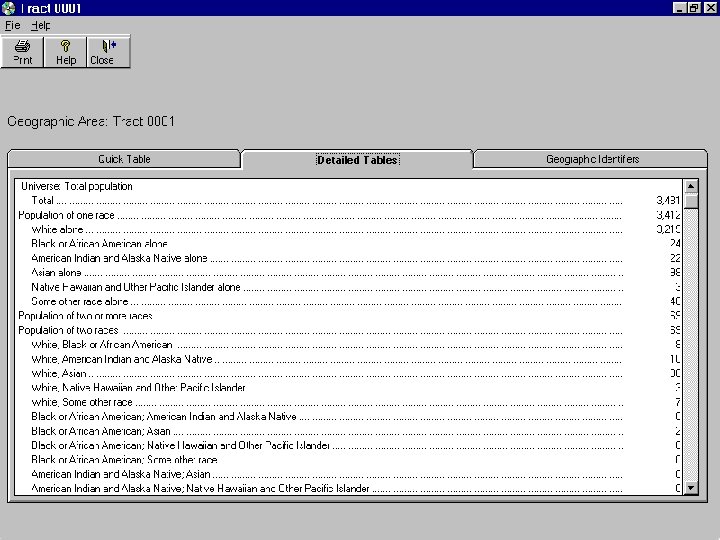Click the scrollbar up arrow
This screenshot has width=720, height=540.
691,186
